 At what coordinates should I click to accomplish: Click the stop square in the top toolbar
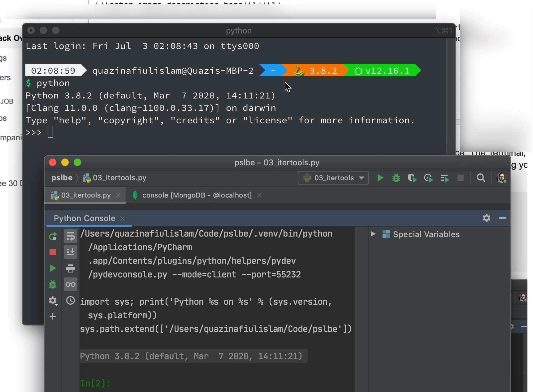pyautogui.click(x=461, y=178)
